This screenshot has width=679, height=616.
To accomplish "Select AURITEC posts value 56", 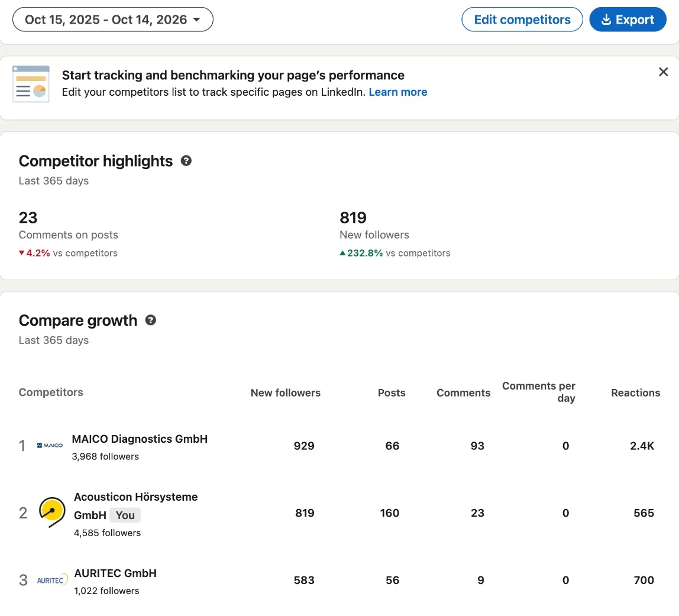I will pyautogui.click(x=392, y=580).
